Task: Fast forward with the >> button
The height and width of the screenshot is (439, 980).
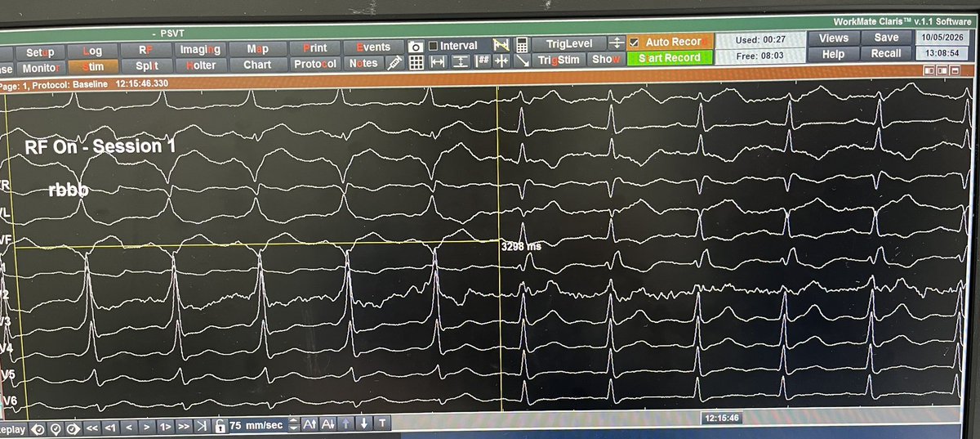Action: click(x=184, y=427)
